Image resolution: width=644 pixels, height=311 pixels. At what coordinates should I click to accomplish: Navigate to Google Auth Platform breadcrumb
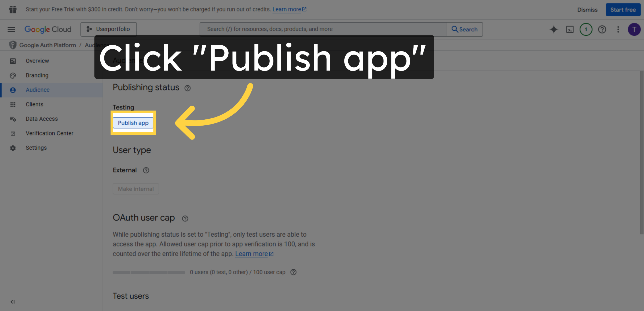pos(47,45)
